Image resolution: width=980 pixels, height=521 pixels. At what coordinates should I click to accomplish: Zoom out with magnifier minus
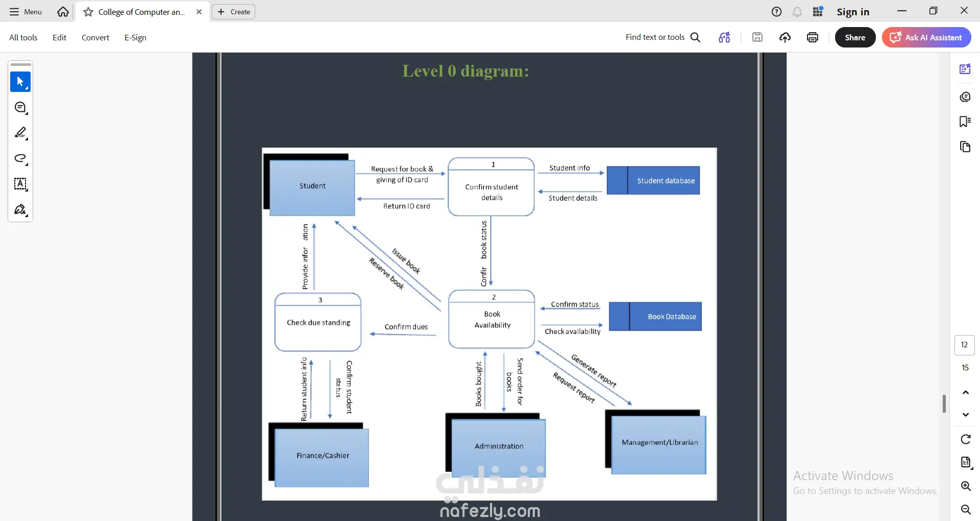click(965, 509)
